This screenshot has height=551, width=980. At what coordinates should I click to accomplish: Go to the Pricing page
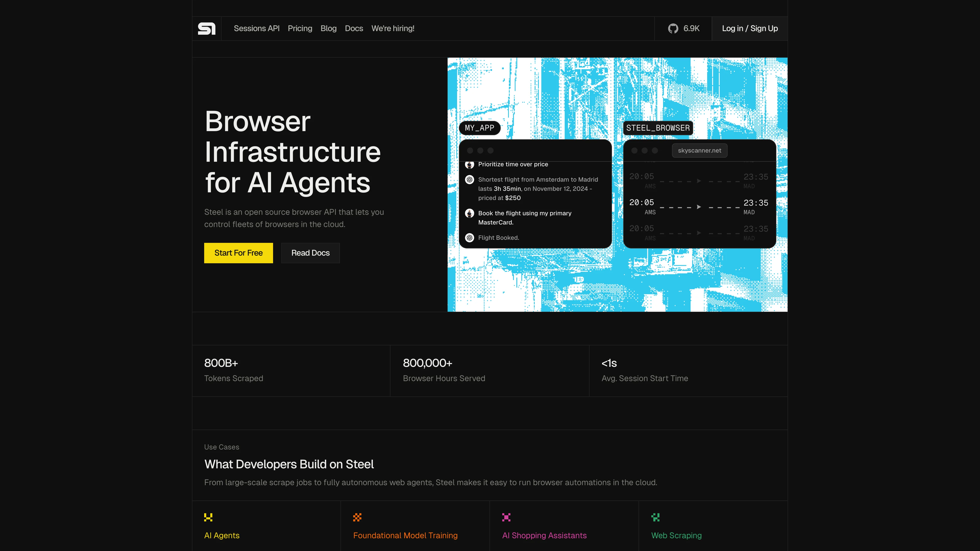(300, 29)
